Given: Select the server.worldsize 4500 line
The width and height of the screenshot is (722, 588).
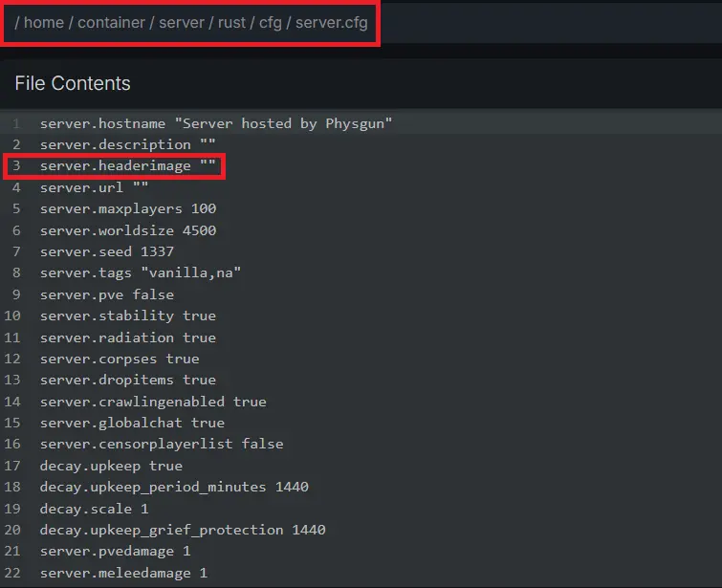Looking at the screenshot, I should [x=128, y=230].
